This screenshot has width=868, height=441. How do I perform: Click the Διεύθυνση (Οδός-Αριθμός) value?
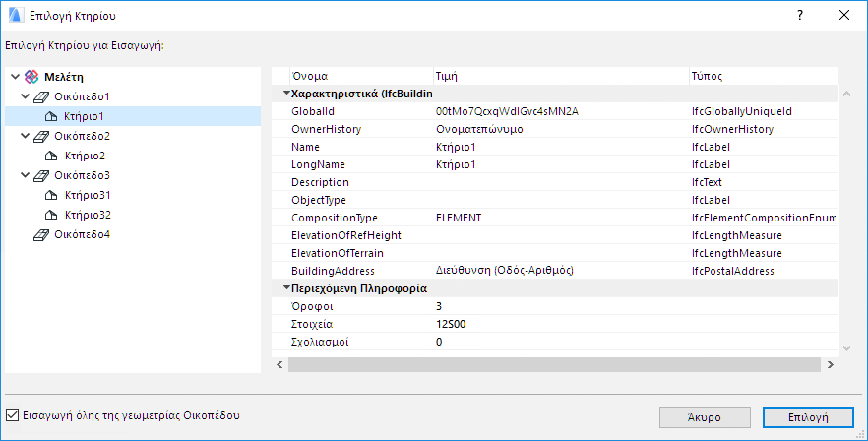coord(504,271)
